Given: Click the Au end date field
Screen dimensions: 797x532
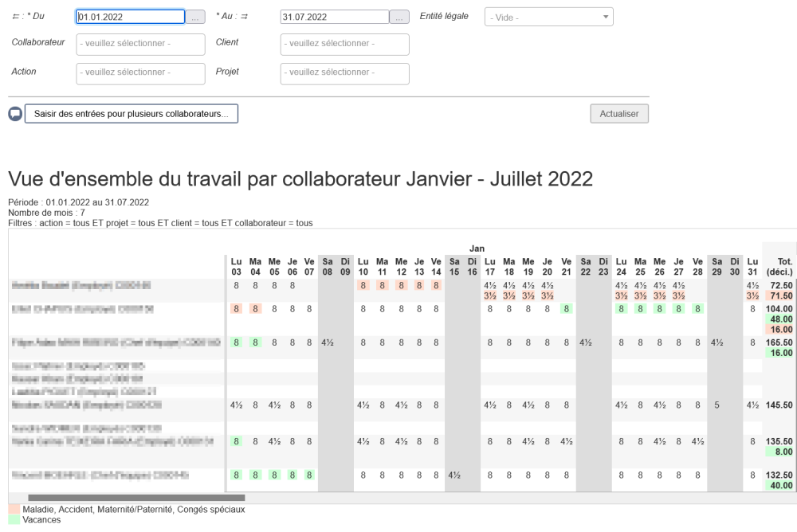Looking at the screenshot, I should point(335,17).
